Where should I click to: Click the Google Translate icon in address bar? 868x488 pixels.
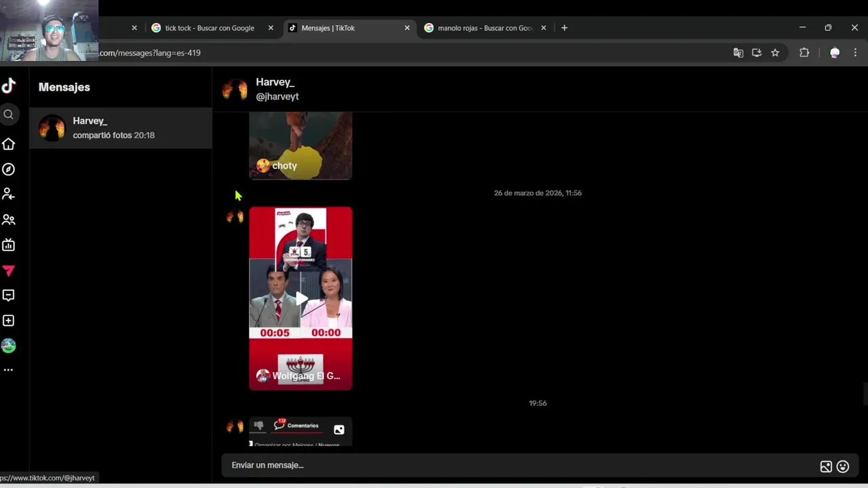pyautogui.click(x=738, y=53)
